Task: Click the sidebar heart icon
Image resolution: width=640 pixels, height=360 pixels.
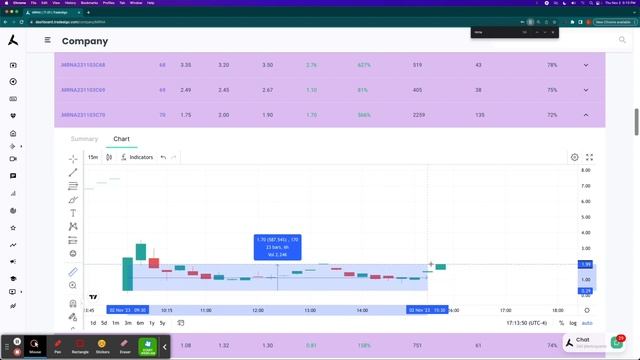Action: 13,116
